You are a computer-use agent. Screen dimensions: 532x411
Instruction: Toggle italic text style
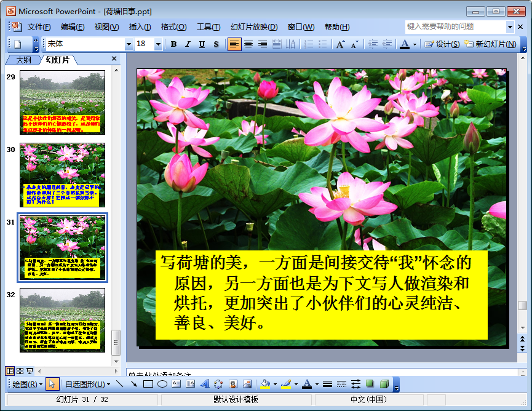[x=188, y=44]
